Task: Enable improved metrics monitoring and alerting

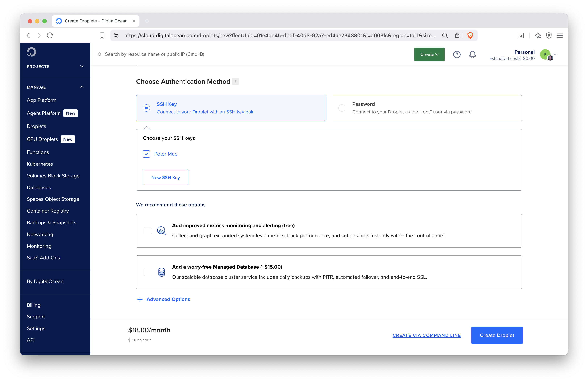Action: 148,230
